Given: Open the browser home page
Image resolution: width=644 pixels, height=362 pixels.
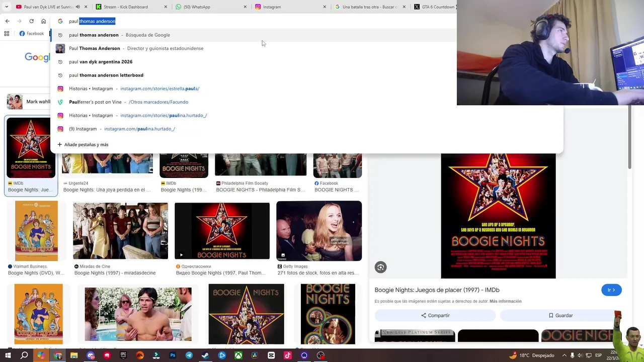Looking at the screenshot, I should point(43,21).
